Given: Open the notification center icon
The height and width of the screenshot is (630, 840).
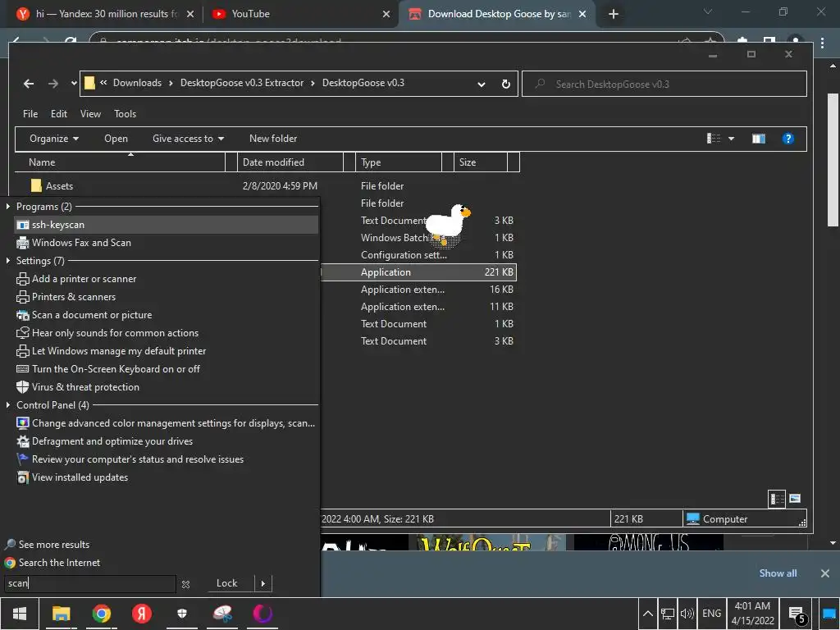Looking at the screenshot, I should click(x=797, y=614).
